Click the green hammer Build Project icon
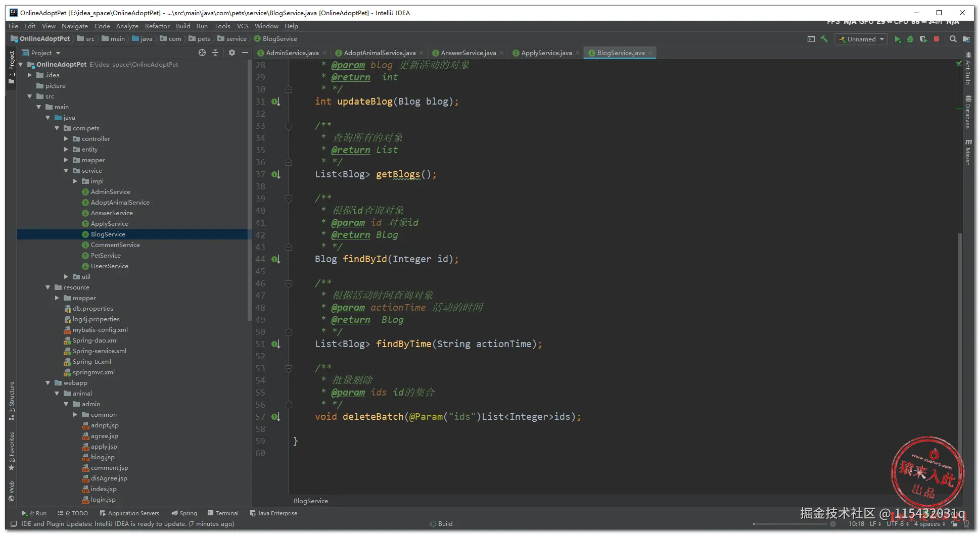The width and height of the screenshot is (980, 535). tap(824, 39)
